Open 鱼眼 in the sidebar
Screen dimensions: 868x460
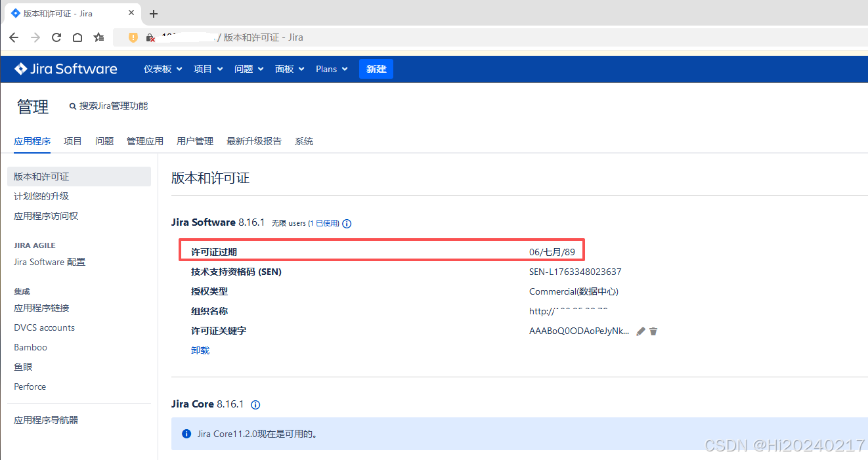23,367
